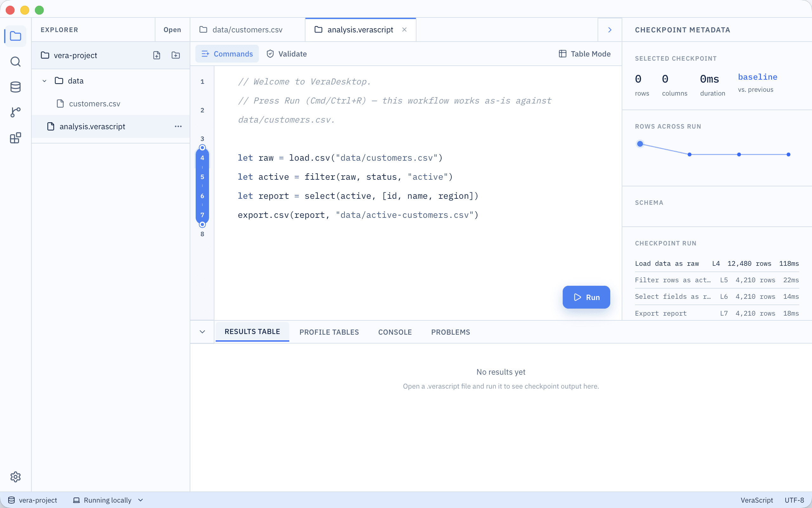Select line 4 checkpoint marker
Screen dimensions: 812x508
(x=202, y=157)
